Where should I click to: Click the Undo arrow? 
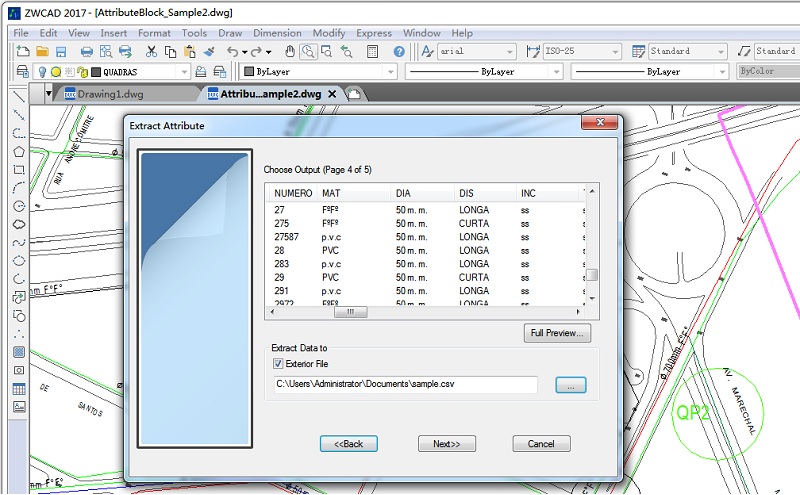pyautogui.click(x=233, y=51)
